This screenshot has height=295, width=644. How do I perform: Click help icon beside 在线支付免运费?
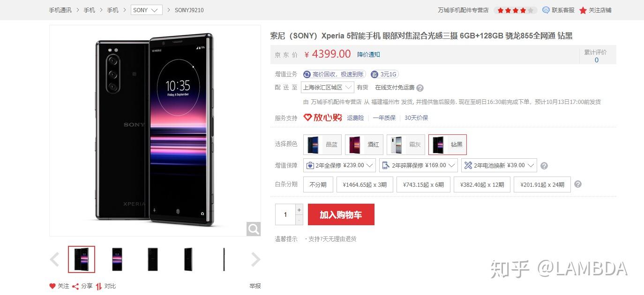[x=420, y=88]
